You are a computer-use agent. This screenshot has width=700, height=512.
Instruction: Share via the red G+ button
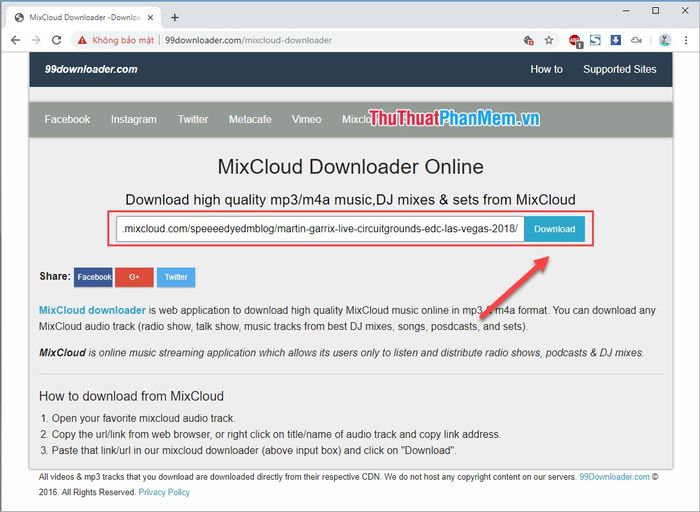click(134, 277)
